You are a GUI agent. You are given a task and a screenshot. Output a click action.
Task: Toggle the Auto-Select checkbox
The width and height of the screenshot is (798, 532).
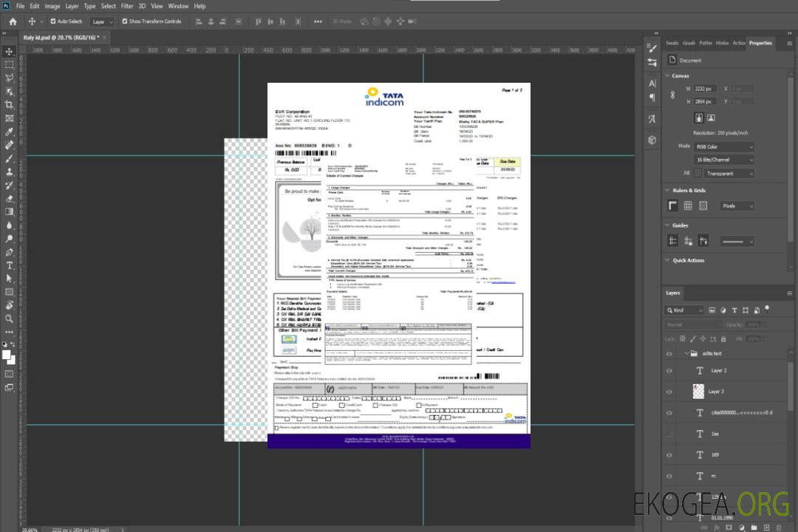pos(52,21)
